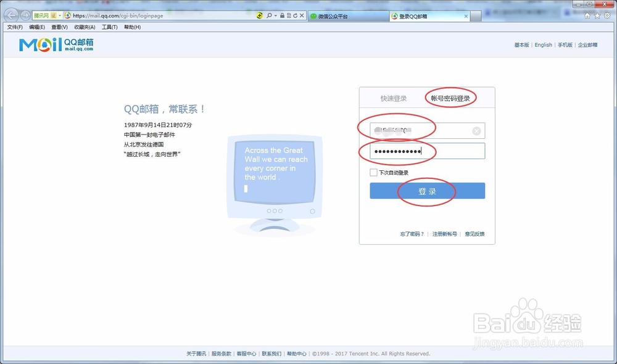617x364 pixels.
Task: Stop loading with the address bar X icon
Action: click(302, 15)
